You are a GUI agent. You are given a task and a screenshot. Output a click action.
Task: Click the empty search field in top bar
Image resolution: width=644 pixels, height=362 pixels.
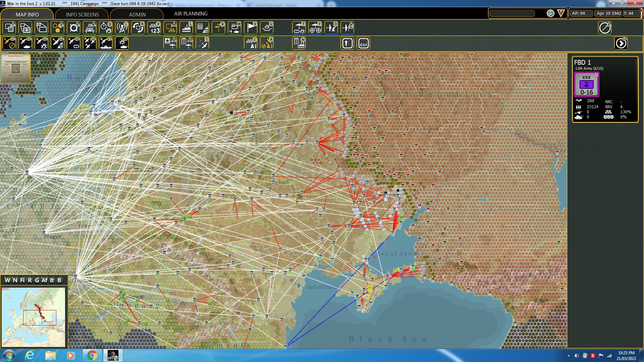pyautogui.click(x=512, y=13)
